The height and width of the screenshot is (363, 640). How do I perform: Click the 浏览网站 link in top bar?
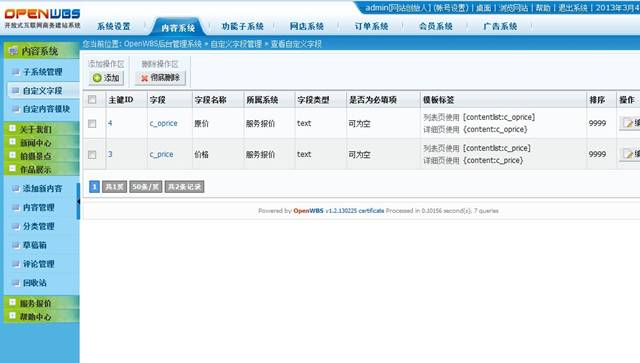click(513, 8)
